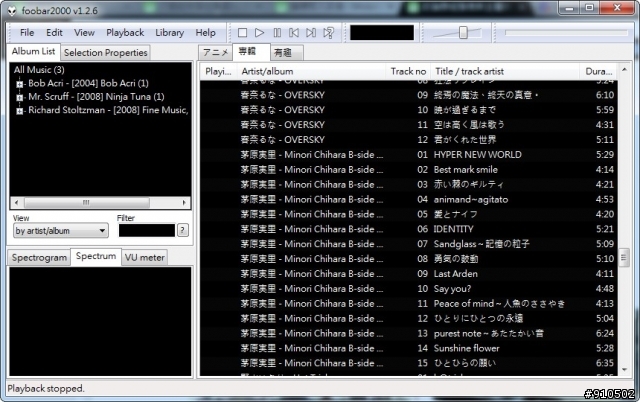Expand the Richard Stoltzman node
This screenshot has height=402, width=640.
point(19,111)
